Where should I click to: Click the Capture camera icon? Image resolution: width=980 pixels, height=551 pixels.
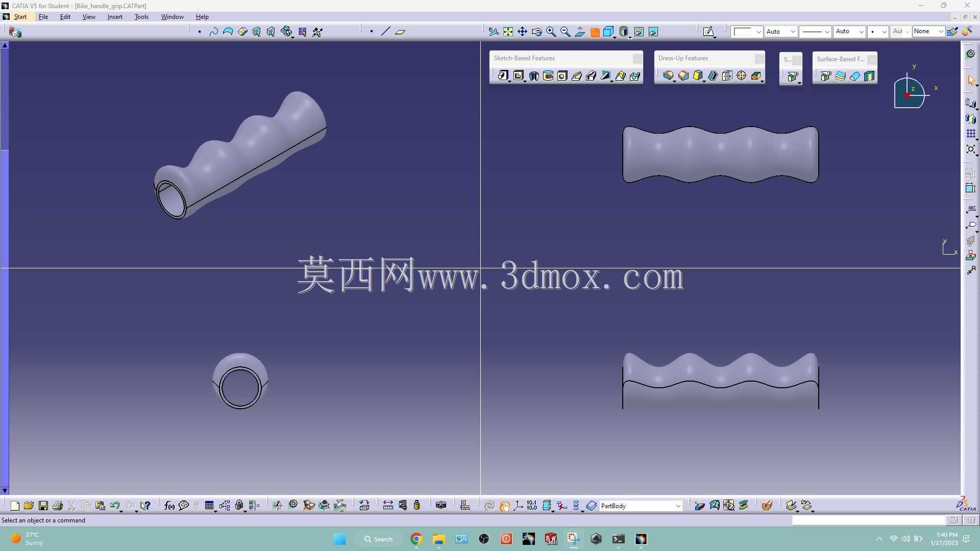[x=441, y=506]
